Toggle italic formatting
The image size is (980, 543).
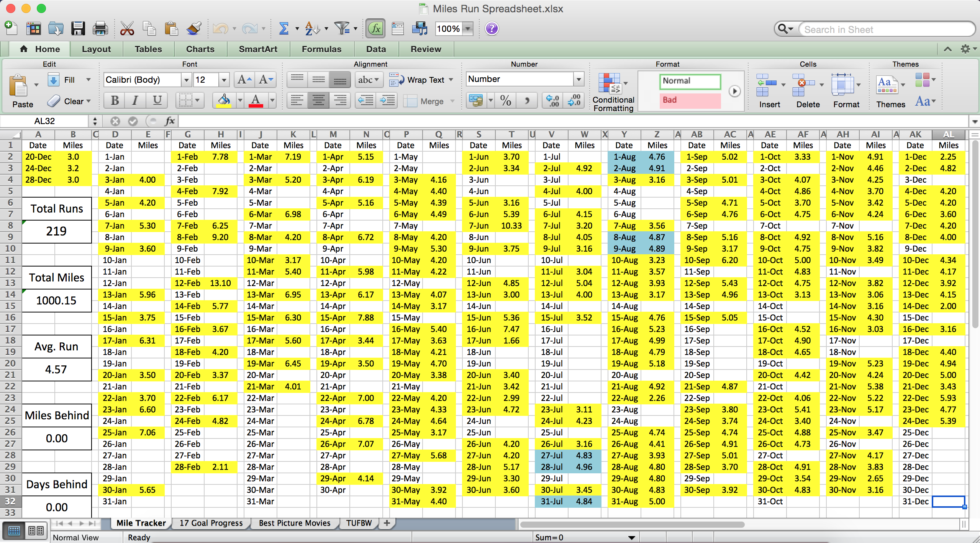[135, 100]
